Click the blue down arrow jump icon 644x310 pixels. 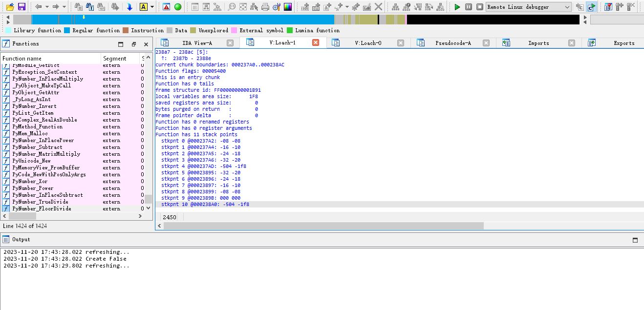pos(129,7)
